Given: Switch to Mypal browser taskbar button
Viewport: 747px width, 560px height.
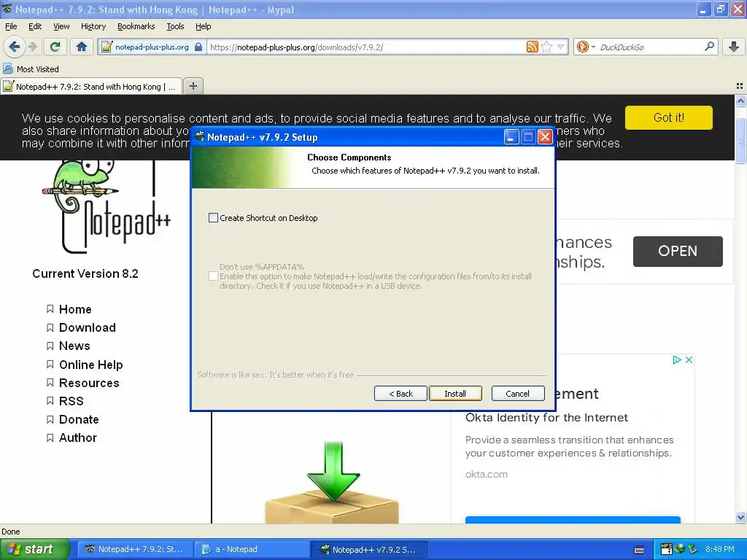Looking at the screenshot, I should (134, 549).
